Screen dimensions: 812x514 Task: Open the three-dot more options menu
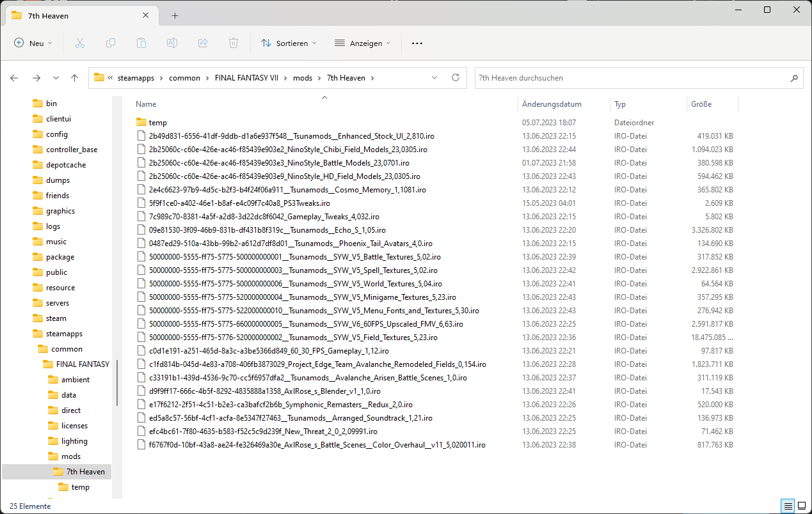417,43
